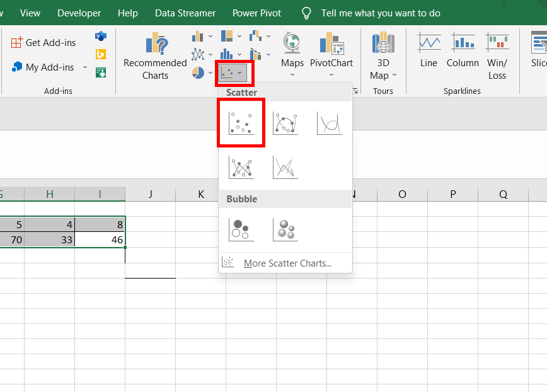Select the cell containing 4
Viewport: 547px width, 392px height.
pos(50,224)
